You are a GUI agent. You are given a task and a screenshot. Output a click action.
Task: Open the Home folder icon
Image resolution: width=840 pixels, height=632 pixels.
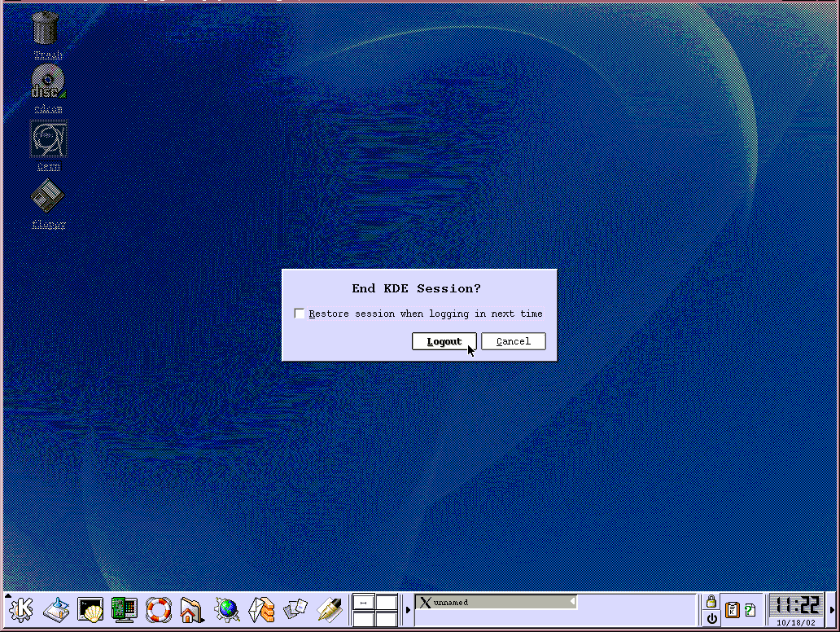click(x=192, y=609)
